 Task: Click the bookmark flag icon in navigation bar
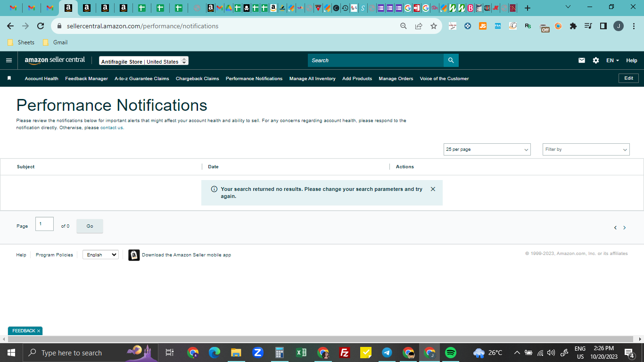tap(9, 78)
